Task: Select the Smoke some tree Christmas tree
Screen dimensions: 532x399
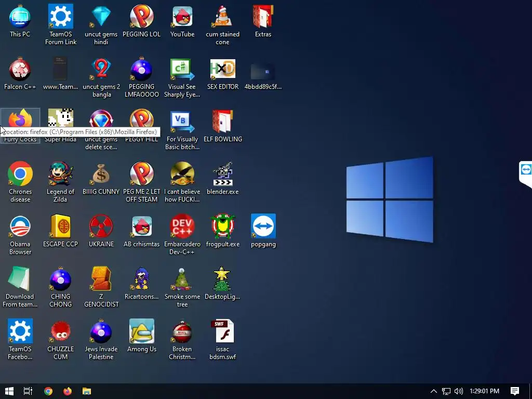Action: point(182,279)
